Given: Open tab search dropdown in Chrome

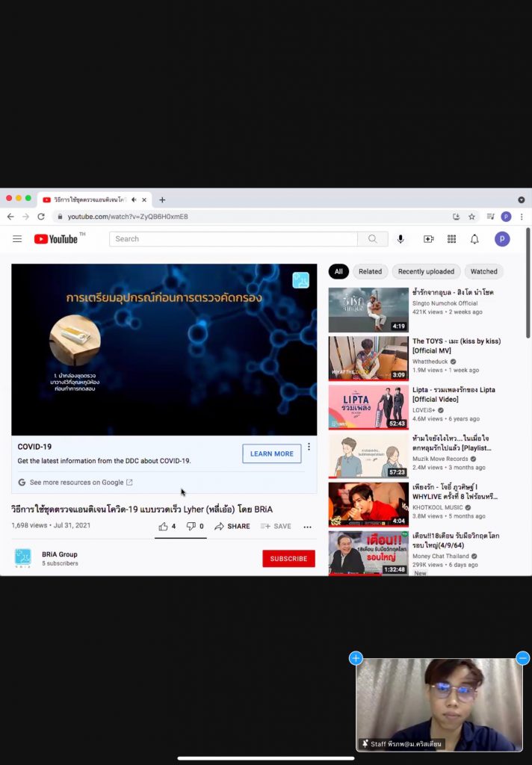Looking at the screenshot, I should (522, 199).
